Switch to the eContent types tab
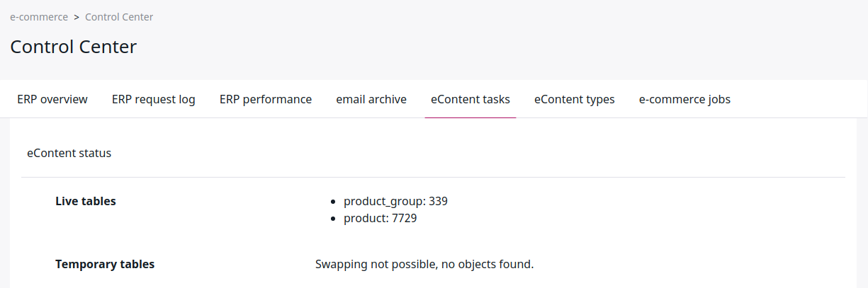This screenshot has width=868, height=288. click(x=575, y=99)
